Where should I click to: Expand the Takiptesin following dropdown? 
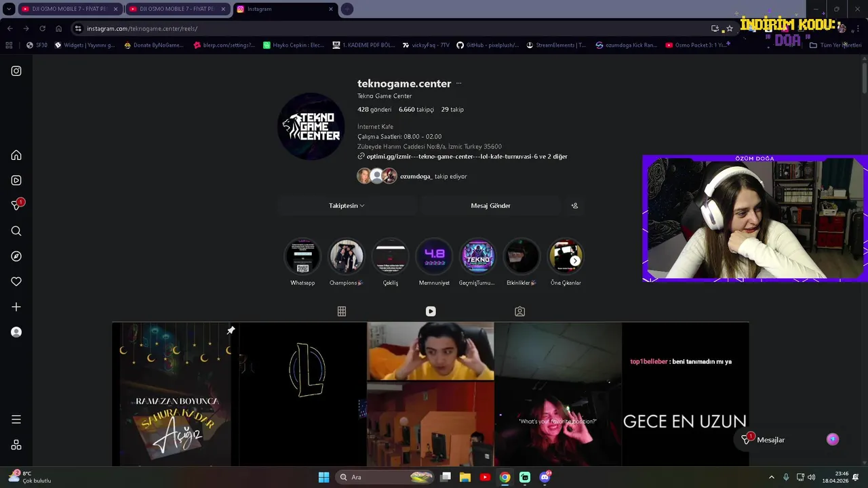tap(347, 205)
